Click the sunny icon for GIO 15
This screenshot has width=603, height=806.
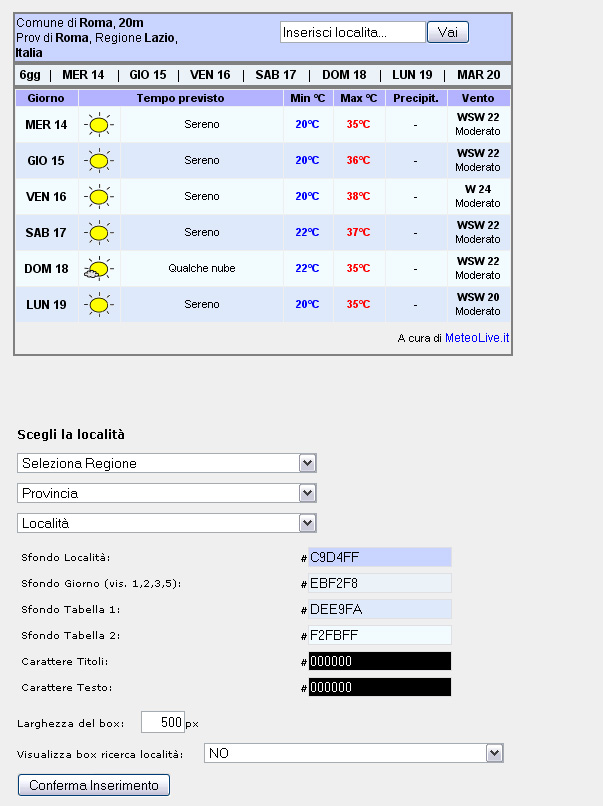tap(99, 161)
